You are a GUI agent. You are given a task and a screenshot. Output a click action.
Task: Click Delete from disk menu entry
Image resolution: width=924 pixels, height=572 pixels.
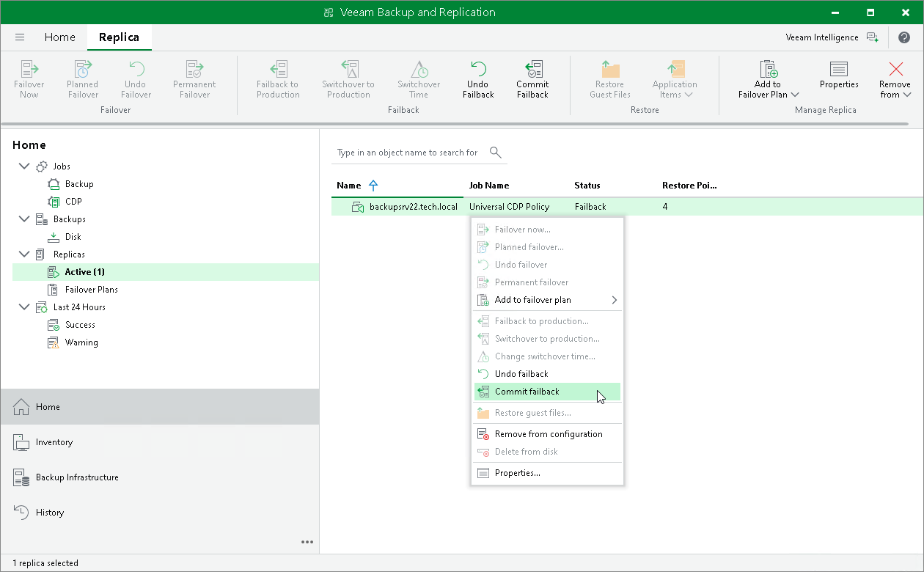tap(548, 452)
